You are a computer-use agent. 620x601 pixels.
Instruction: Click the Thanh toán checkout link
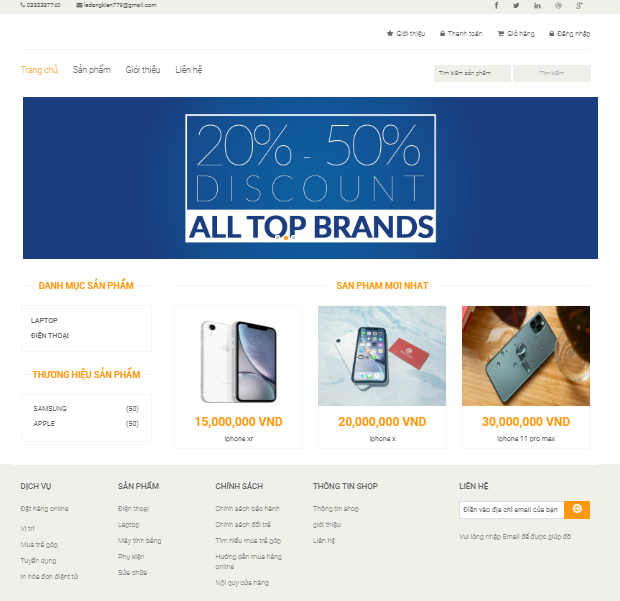(x=461, y=34)
